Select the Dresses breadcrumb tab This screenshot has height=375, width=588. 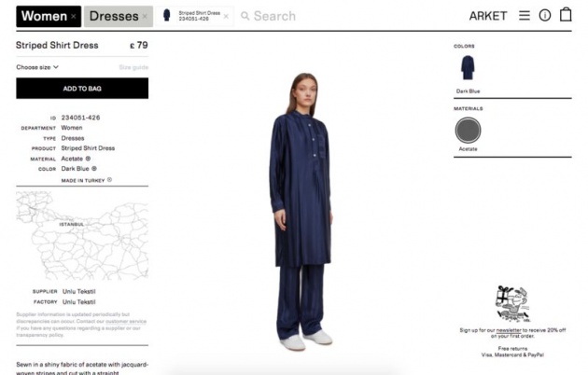click(x=114, y=16)
